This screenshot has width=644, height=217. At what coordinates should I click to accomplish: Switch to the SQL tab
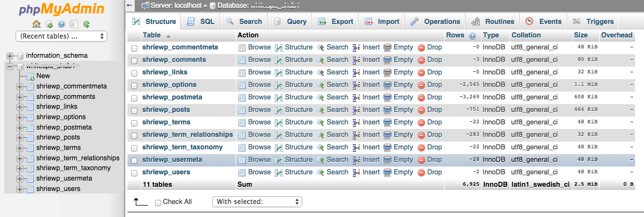tap(200, 21)
